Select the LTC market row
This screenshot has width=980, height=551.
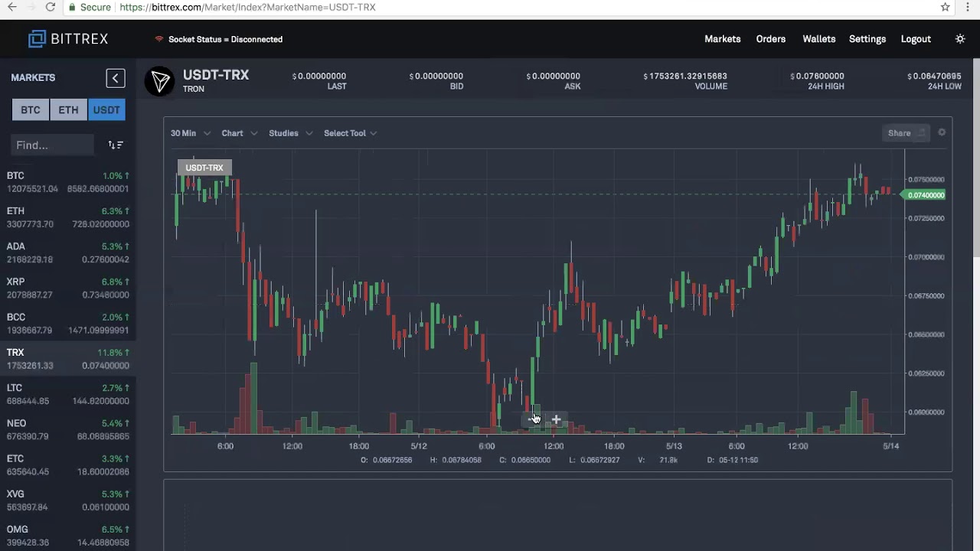pyautogui.click(x=68, y=394)
